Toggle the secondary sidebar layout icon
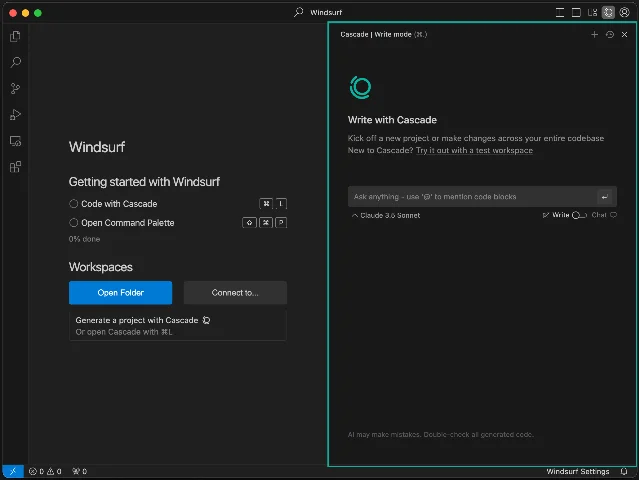 [592, 13]
